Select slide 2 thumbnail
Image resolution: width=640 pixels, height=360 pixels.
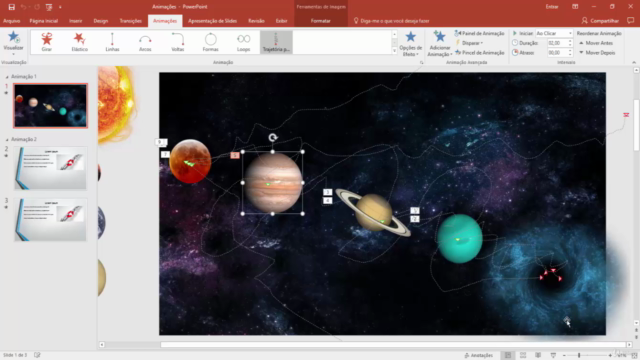click(51, 168)
